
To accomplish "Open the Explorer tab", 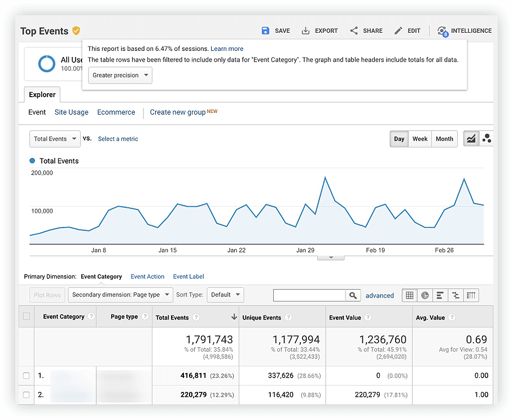I will (42, 95).
